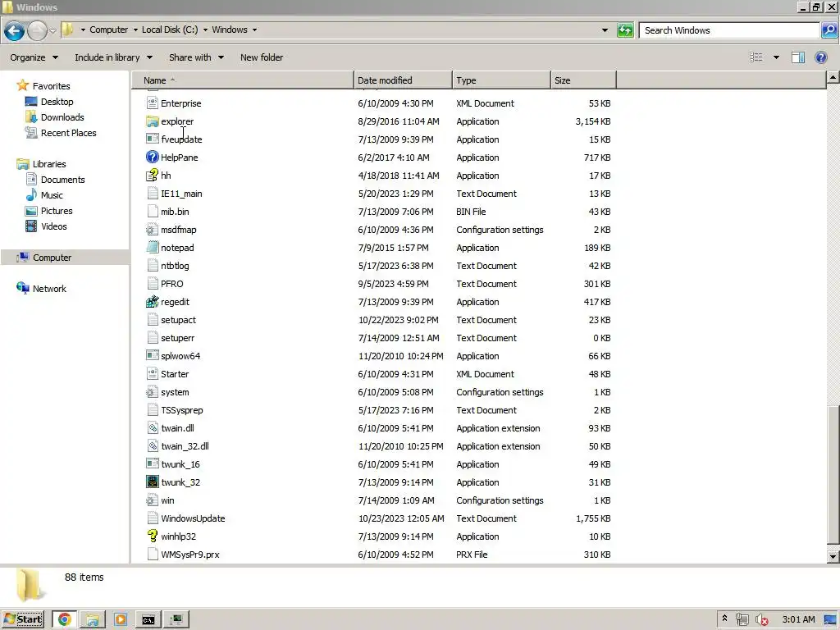The image size is (840, 630).
Task: Open the Start menu
Action: tap(22, 620)
